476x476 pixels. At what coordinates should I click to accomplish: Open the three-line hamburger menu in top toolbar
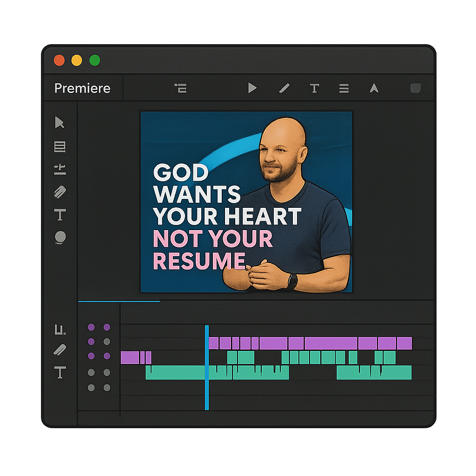pyautogui.click(x=344, y=88)
